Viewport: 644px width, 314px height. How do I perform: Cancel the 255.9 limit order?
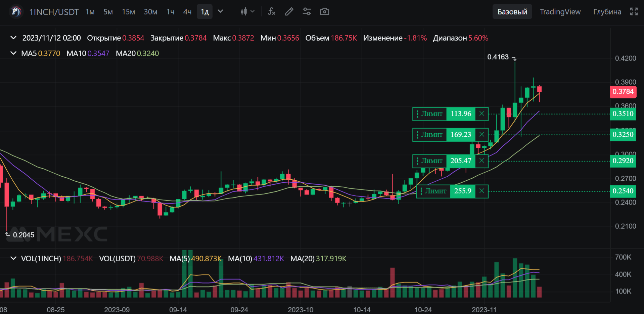[x=482, y=191]
